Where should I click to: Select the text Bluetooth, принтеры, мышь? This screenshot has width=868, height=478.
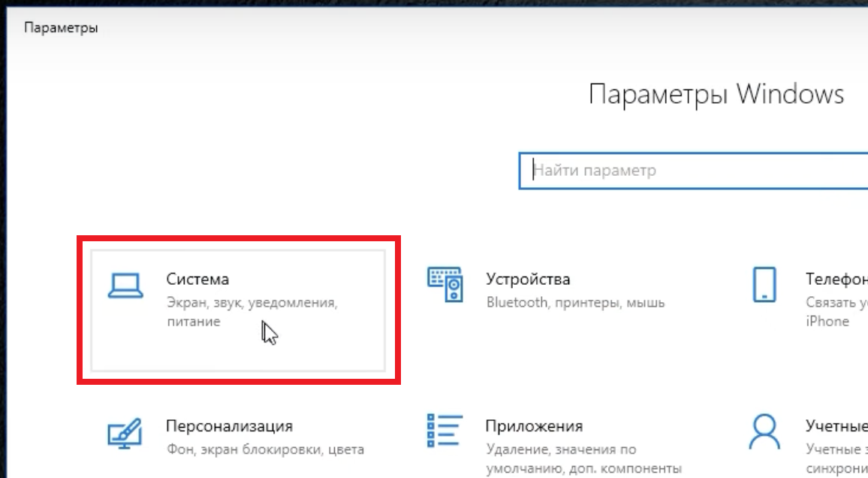pyautogui.click(x=575, y=302)
